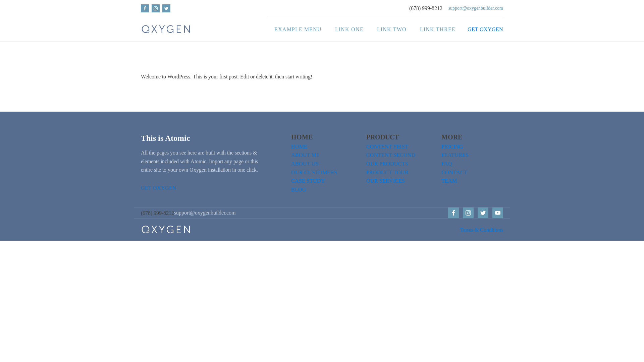Viewport: 644px width, 362px height.
Task: Click the This is Atomic heading
Action: tap(165, 138)
